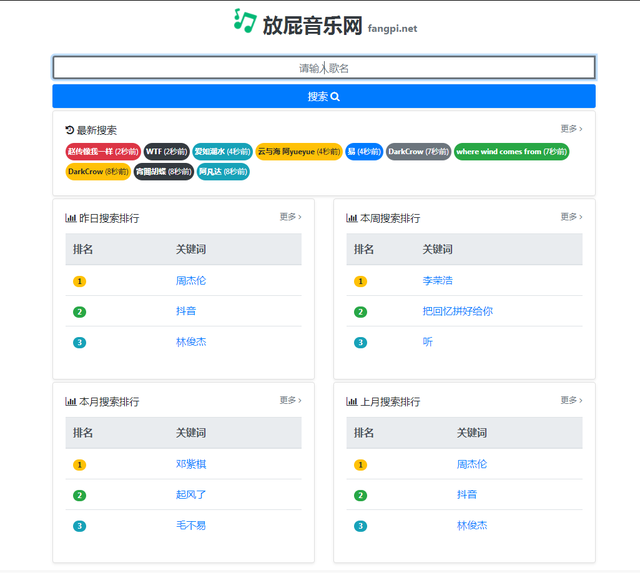Screen dimensions: 640x573
Task: Focus the 请输入歌名 search field
Action: click(x=324, y=68)
